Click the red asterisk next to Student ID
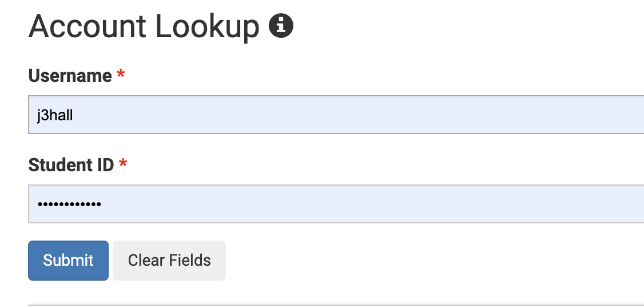 click(x=123, y=163)
